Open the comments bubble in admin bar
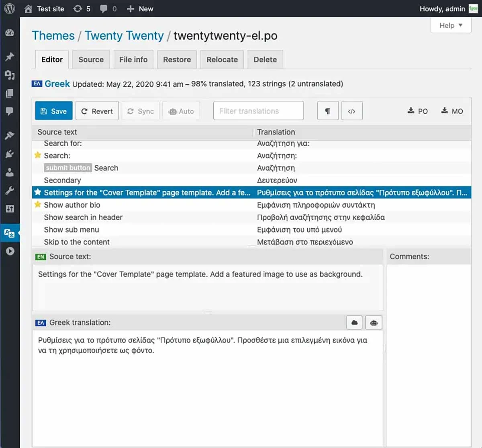The image size is (482, 448). click(x=108, y=8)
